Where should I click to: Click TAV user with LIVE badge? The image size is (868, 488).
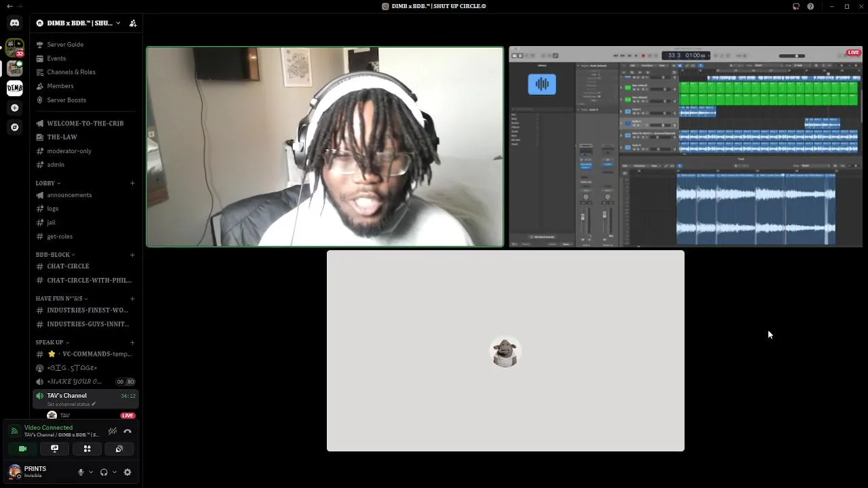(x=91, y=415)
